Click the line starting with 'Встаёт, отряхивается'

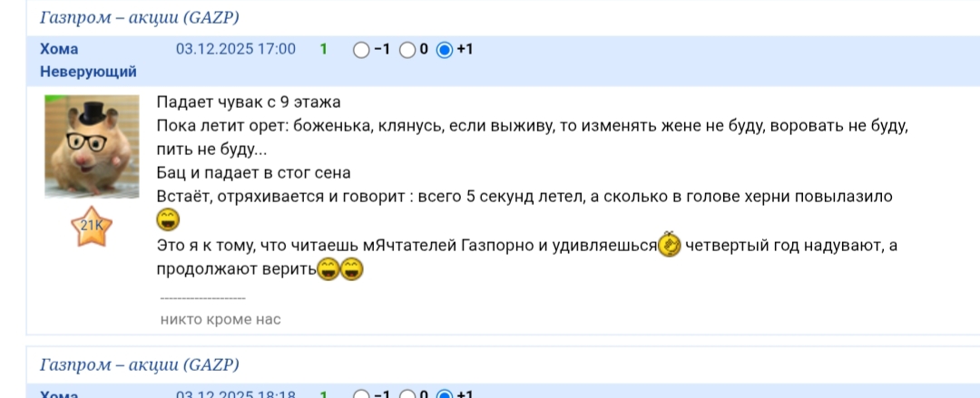pos(524,197)
